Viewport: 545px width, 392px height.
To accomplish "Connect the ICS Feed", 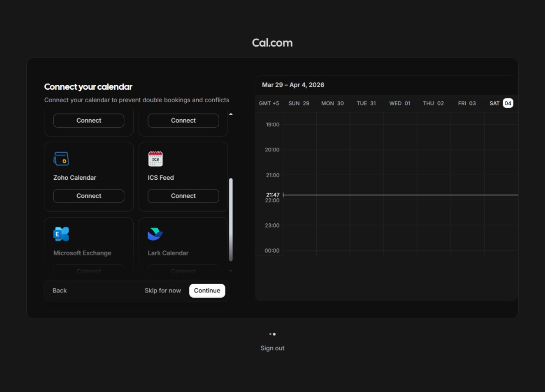I will click(183, 196).
